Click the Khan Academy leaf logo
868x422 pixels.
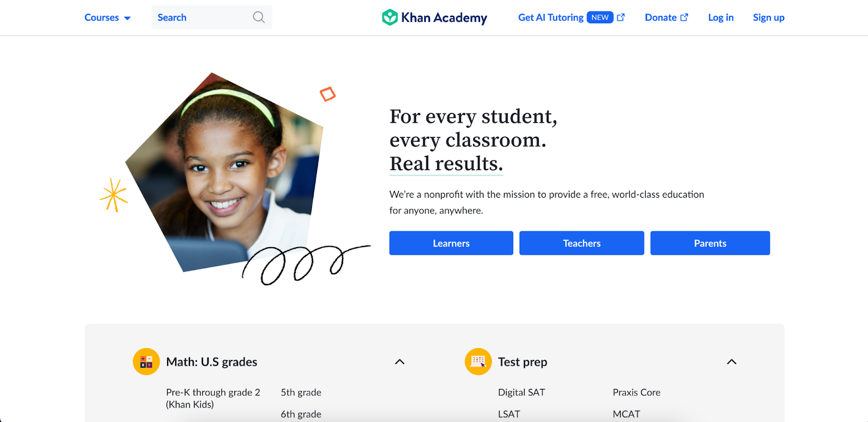(x=390, y=17)
